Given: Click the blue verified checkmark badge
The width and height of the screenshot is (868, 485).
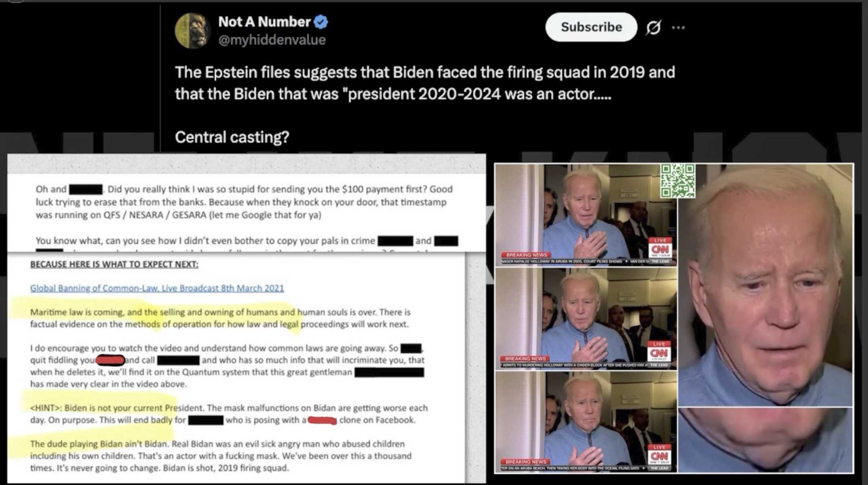Looking at the screenshot, I should click(x=321, y=22).
